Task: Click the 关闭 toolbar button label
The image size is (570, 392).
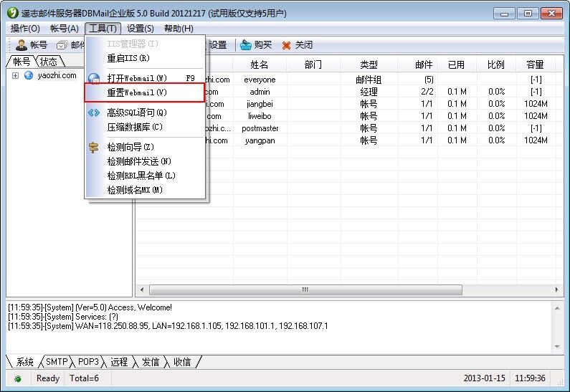Action: coord(303,44)
